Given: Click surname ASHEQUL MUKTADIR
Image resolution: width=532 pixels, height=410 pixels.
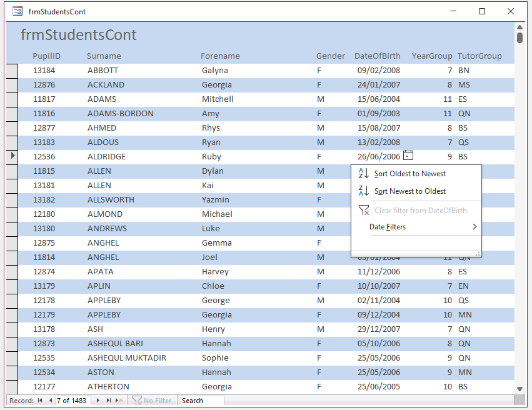Looking at the screenshot, I should tap(127, 357).
